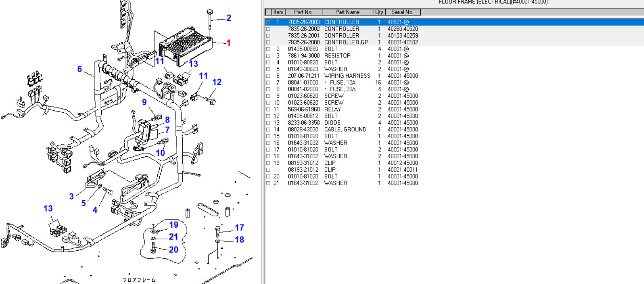This screenshot has height=284, width=644.
Task: Click callout number 12 in the diagram
Action: (217, 82)
